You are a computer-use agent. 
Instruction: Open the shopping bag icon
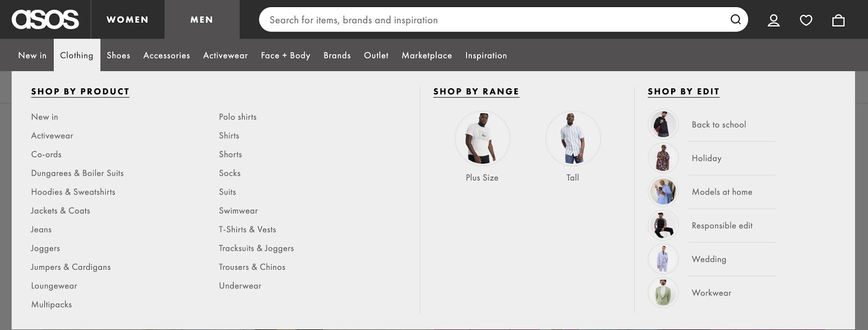click(838, 20)
